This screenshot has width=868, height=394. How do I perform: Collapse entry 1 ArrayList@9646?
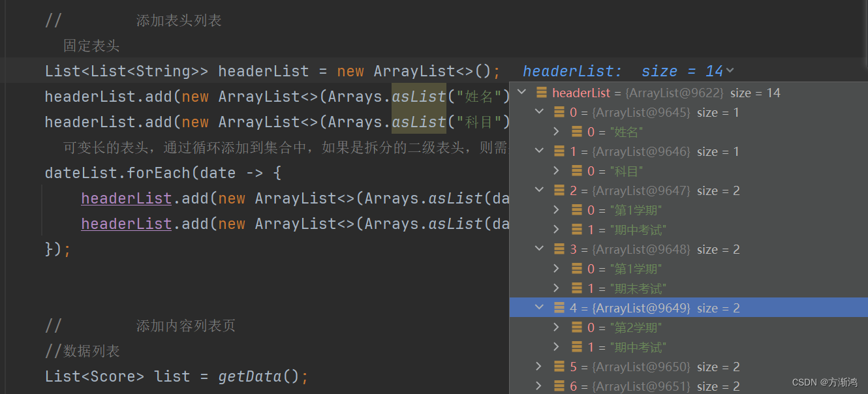pos(539,151)
